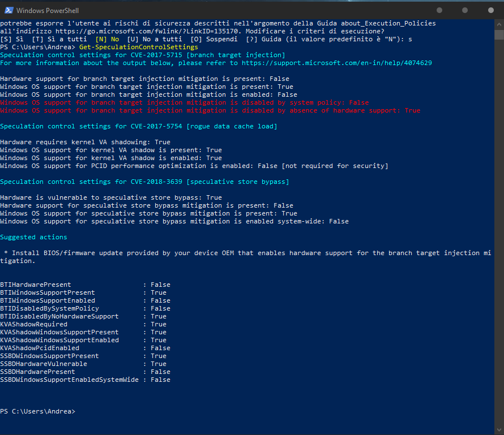Click the CVE-2017-5754 rogue data cache load header

pos(139,126)
